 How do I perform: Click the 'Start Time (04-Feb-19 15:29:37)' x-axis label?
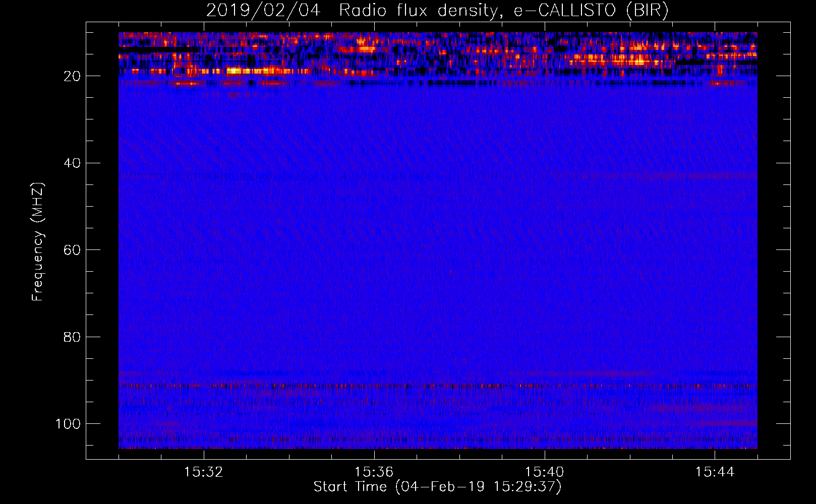point(437,487)
